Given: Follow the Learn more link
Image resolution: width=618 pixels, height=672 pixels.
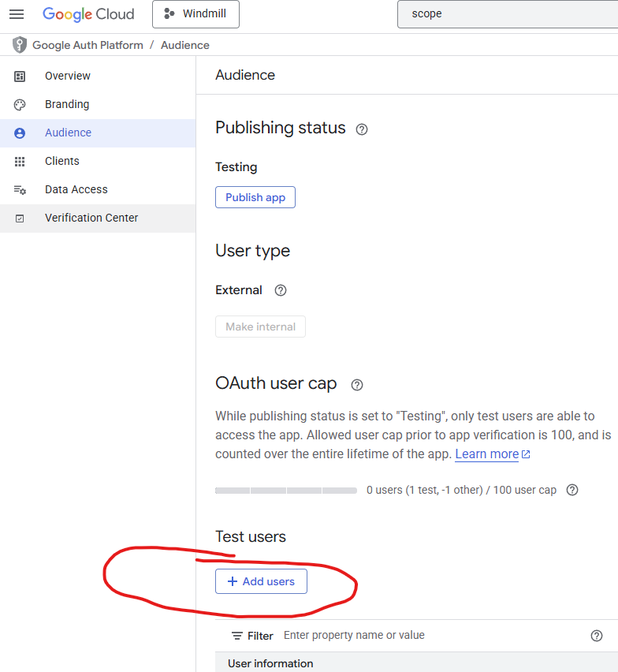Looking at the screenshot, I should [x=487, y=454].
